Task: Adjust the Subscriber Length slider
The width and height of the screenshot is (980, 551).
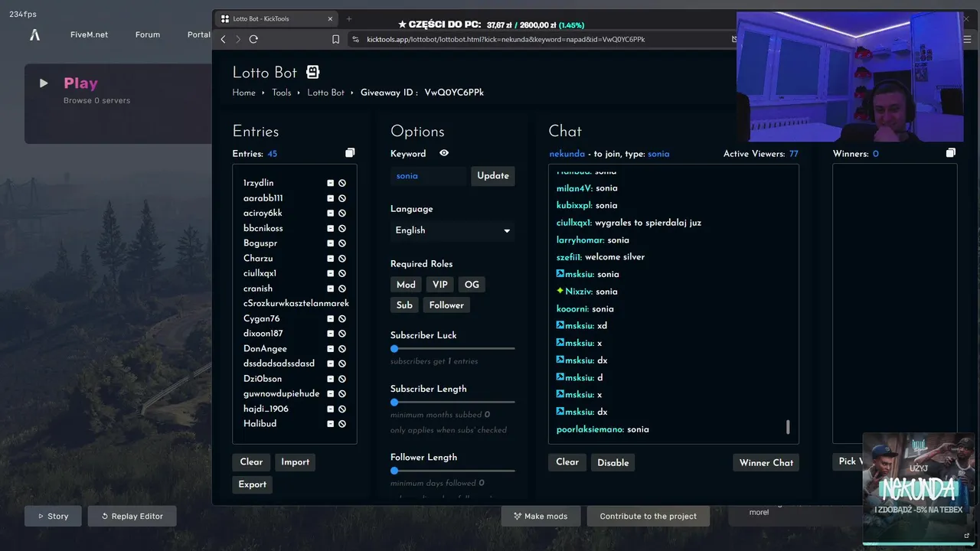Action: (394, 402)
